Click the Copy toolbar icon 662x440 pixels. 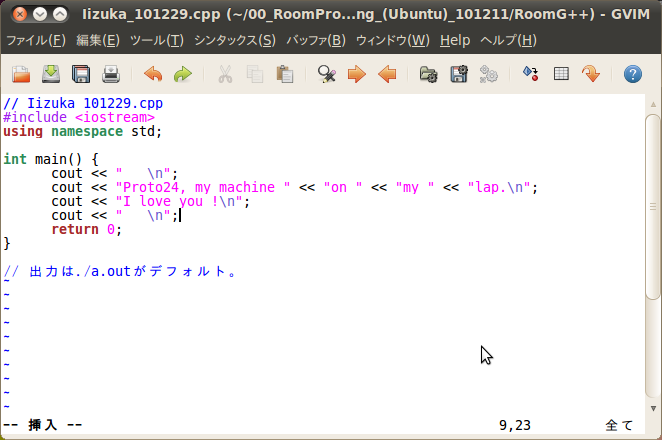[x=255, y=74]
